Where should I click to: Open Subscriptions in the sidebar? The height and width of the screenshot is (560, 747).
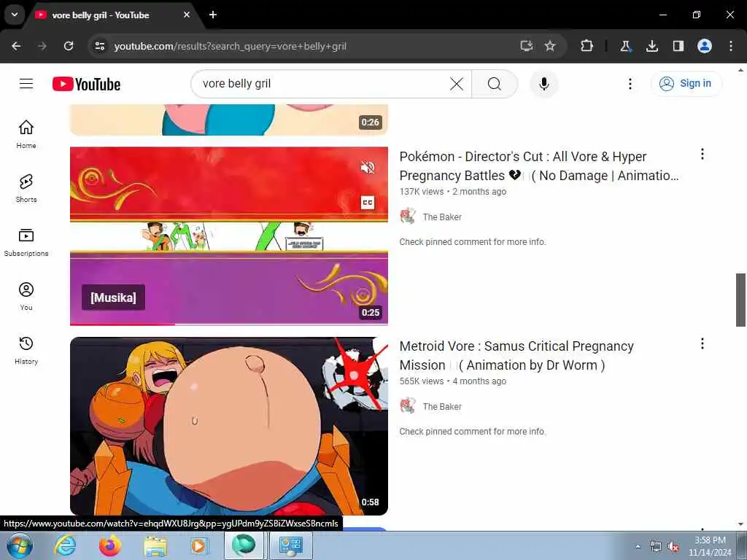pyautogui.click(x=26, y=242)
